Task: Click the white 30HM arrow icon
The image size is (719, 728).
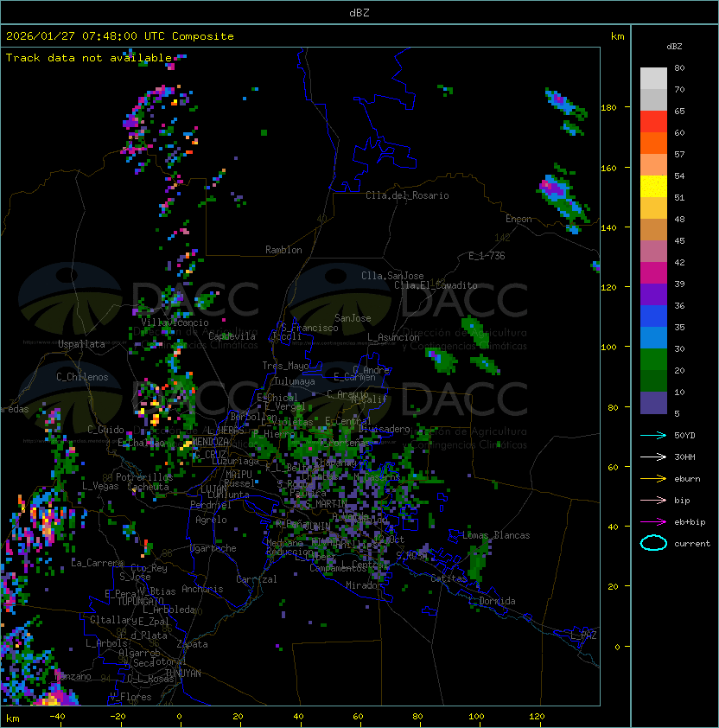Action: [x=653, y=457]
